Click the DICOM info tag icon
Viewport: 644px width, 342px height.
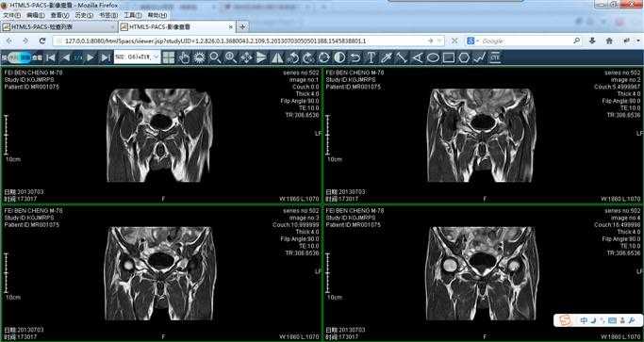495,57
